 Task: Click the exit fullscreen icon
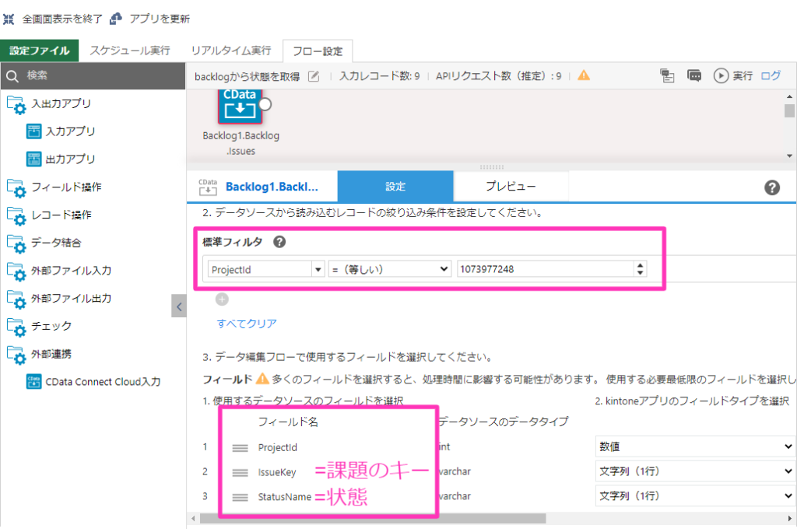pos(9,19)
